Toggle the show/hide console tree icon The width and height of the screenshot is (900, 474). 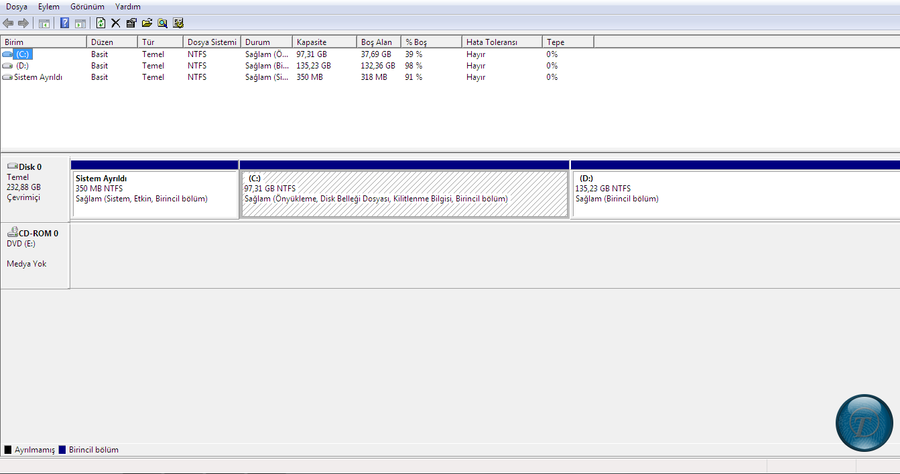(44, 23)
